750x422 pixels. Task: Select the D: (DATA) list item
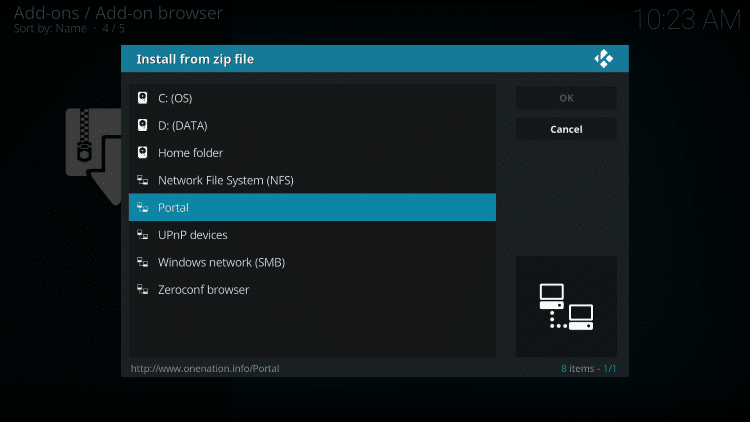pos(312,125)
